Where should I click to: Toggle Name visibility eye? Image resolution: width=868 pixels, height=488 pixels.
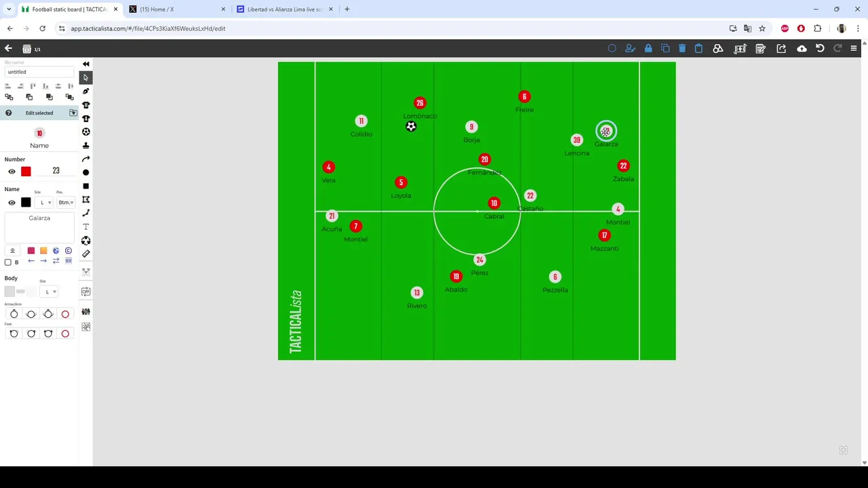(x=12, y=203)
